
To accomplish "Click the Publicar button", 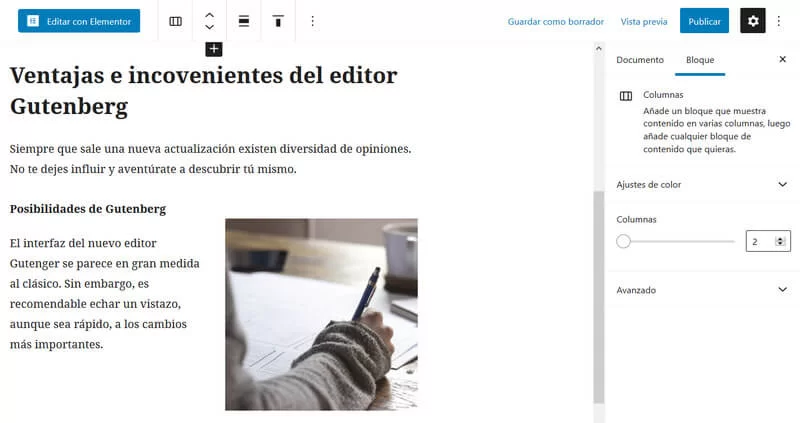I will (704, 21).
